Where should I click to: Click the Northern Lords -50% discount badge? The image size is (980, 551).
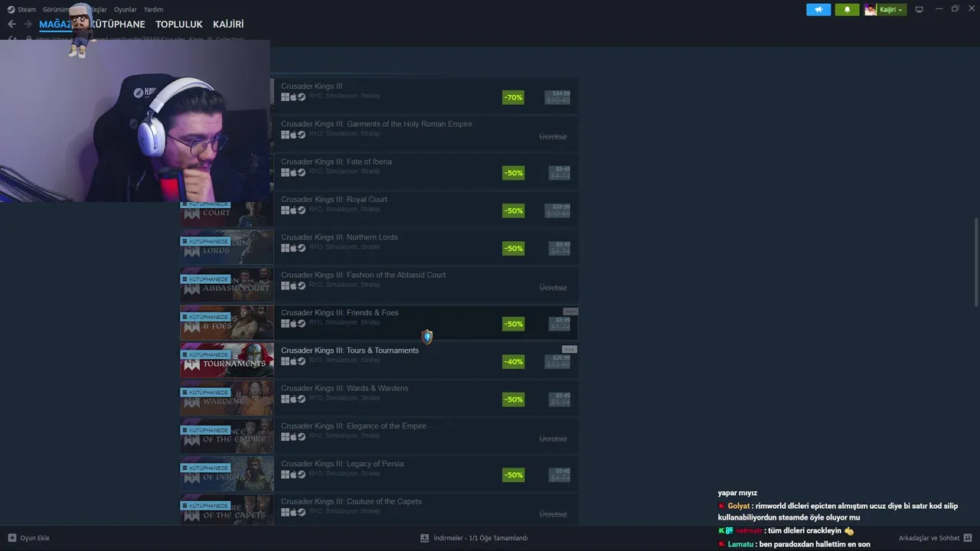513,248
